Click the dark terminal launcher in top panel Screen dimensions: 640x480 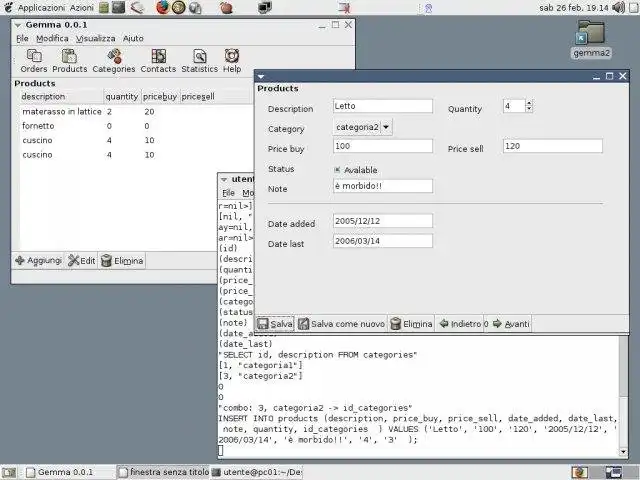click(118, 7)
